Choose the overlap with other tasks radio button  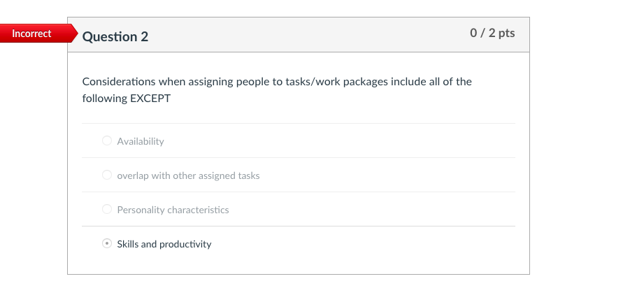107,175
